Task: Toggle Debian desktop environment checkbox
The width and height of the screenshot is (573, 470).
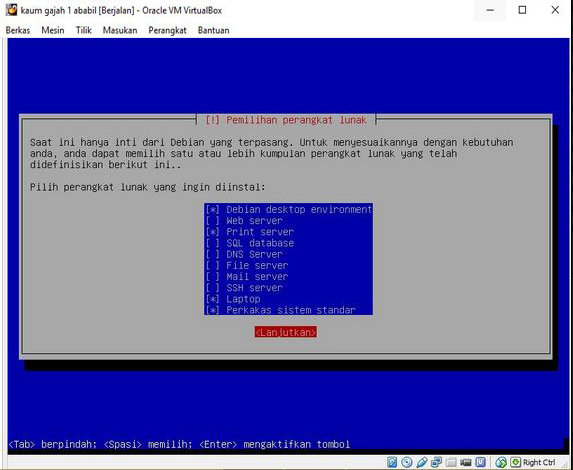Action: click(212, 209)
